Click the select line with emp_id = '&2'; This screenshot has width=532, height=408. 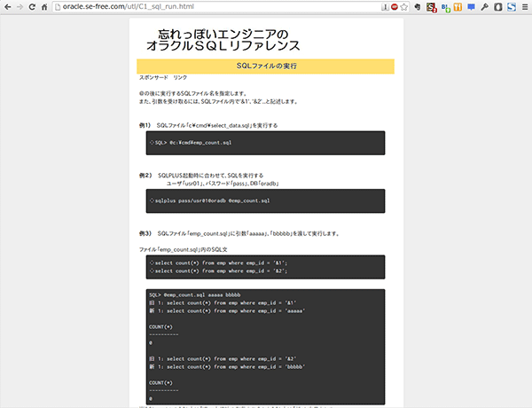point(219,271)
